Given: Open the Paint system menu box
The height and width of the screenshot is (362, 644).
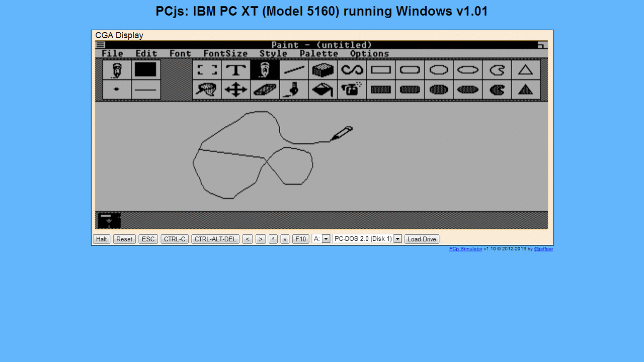Looking at the screenshot, I should click(101, 45).
